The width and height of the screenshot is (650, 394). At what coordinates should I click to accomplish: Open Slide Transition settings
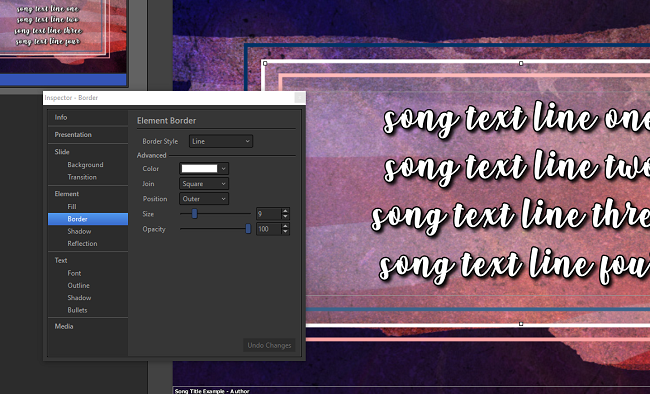tap(82, 177)
